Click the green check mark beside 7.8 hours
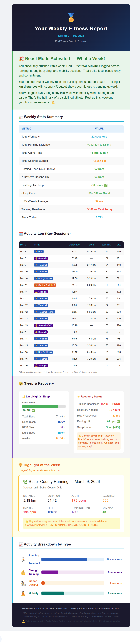Viewport: 140px width, 644px height. coord(106,185)
